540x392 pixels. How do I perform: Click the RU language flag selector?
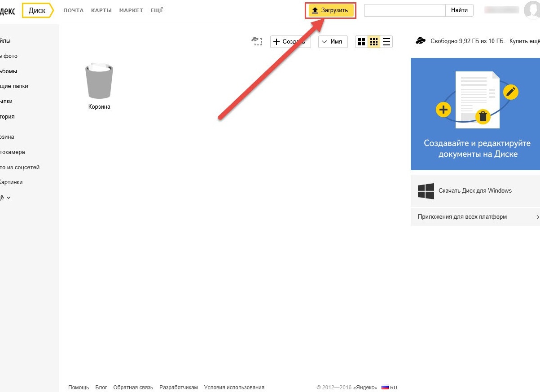[x=389, y=388]
